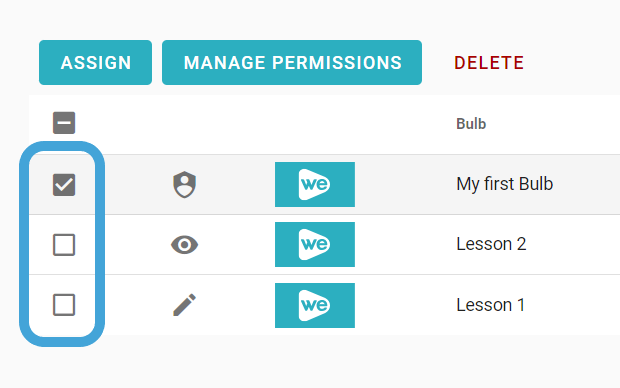Check the Lesson 1 checkbox

(x=64, y=305)
